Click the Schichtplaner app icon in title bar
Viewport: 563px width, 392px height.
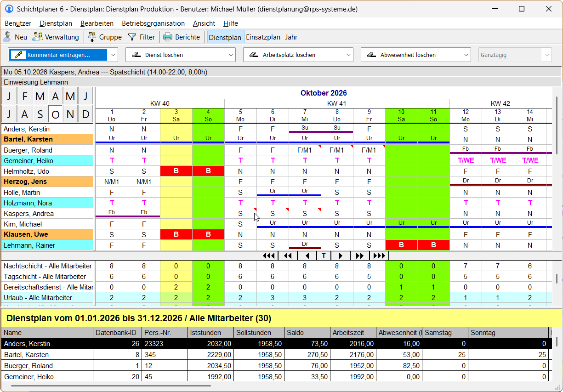click(x=9, y=9)
